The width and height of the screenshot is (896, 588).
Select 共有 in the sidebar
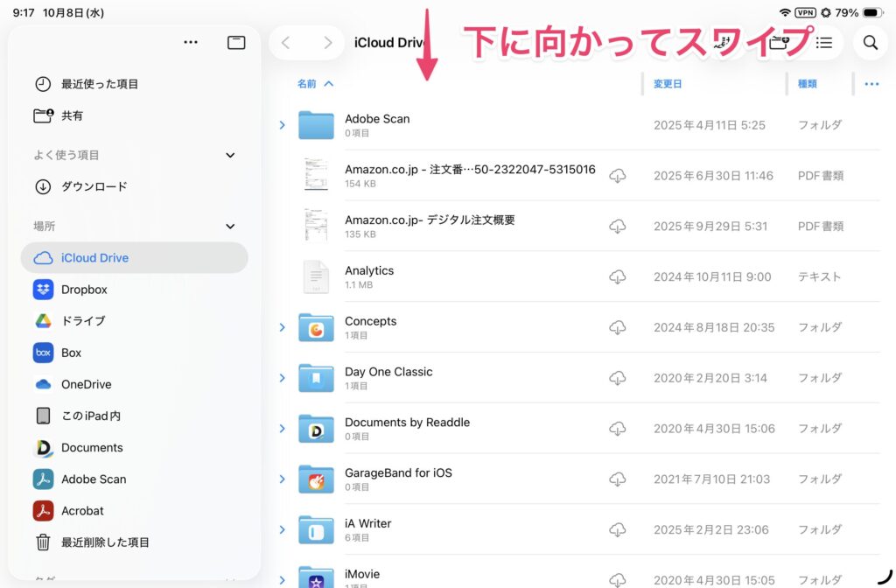click(72, 115)
